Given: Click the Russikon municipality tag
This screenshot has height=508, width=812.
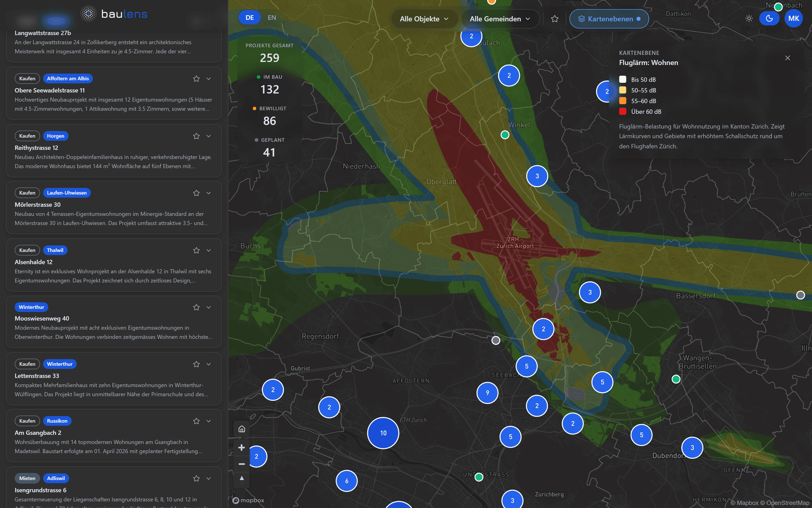Looking at the screenshot, I should tap(57, 421).
